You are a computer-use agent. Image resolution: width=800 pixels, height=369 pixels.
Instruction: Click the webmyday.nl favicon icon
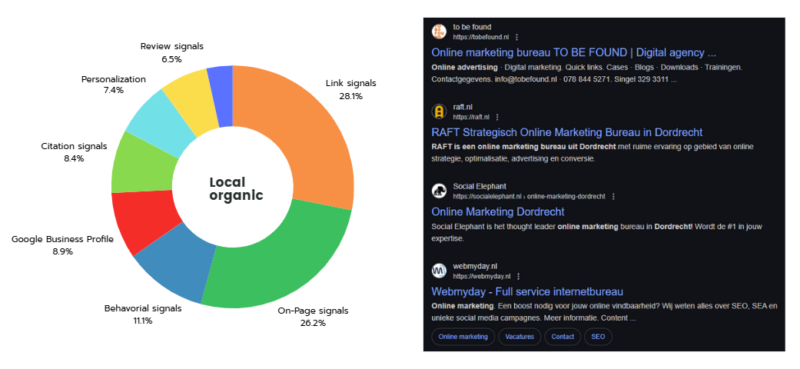(439, 271)
